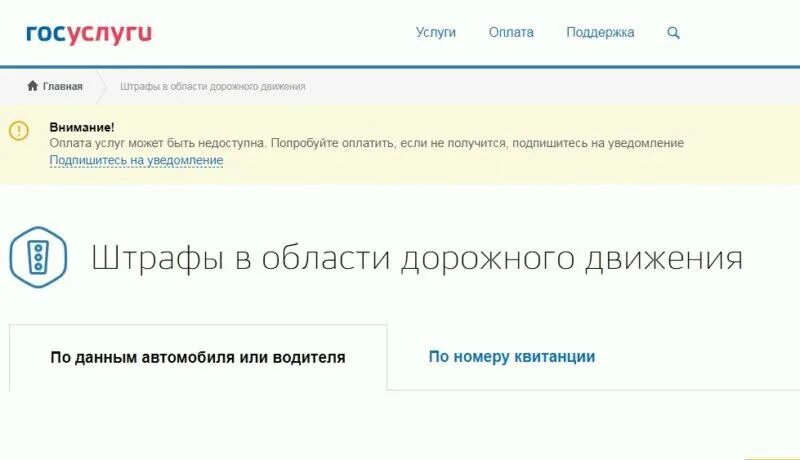This screenshot has width=800, height=460.
Task: Go to the Главная breadcrumb link
Action: (62, 86)
